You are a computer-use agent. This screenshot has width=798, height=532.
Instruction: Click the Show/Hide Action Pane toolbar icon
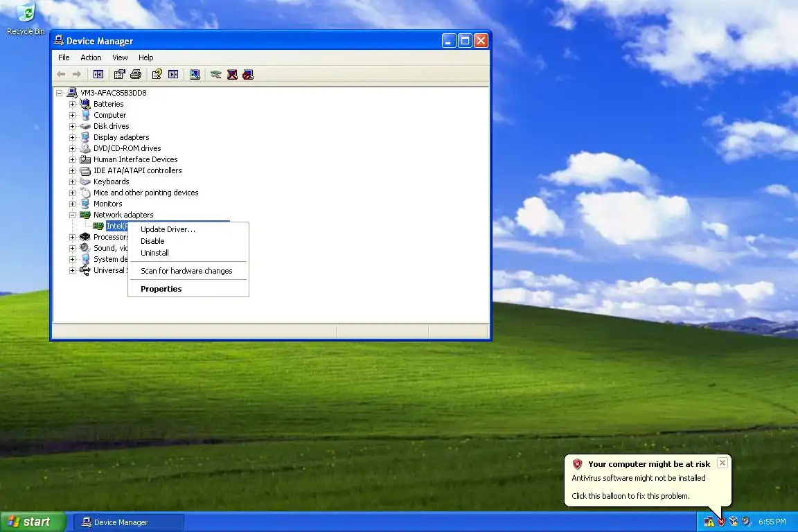tap(173, 74)
